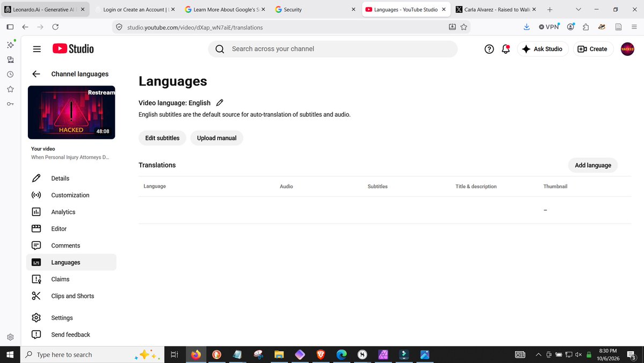Click the Ask Studio button
This screenshot has width=644, height=363.
click(x=542, y=49)
